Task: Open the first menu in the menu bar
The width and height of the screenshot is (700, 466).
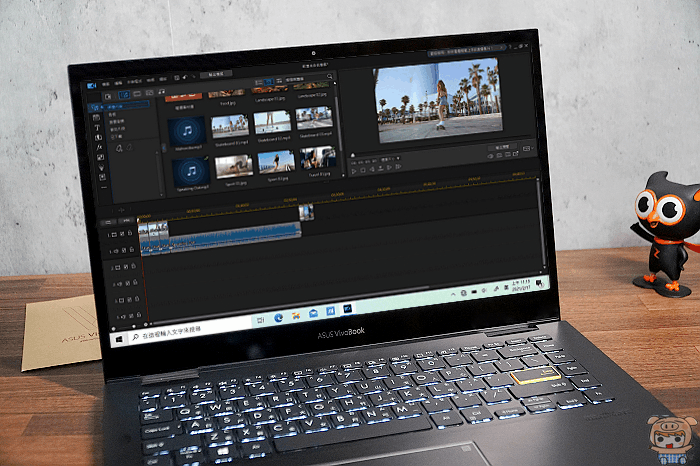Action: [106, 84]
